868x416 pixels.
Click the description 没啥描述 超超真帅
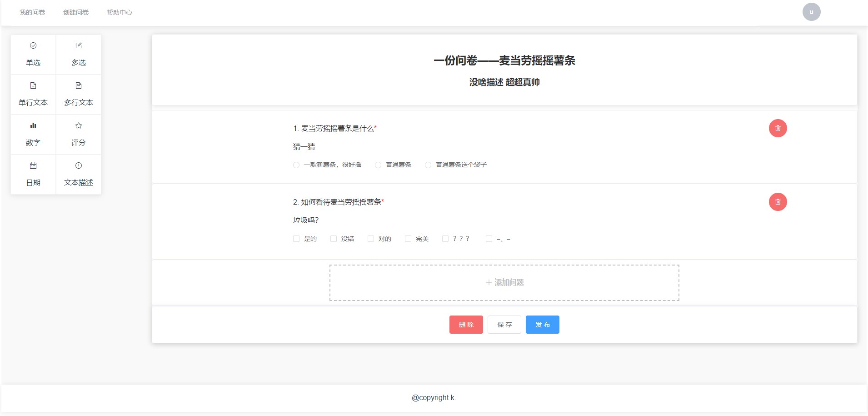[x=504, y=82]
